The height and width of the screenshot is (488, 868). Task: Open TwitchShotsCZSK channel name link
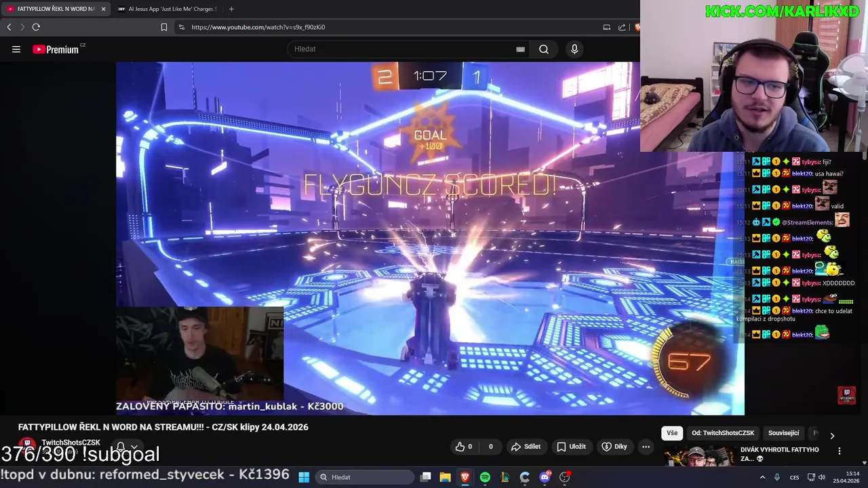(71, 443)
